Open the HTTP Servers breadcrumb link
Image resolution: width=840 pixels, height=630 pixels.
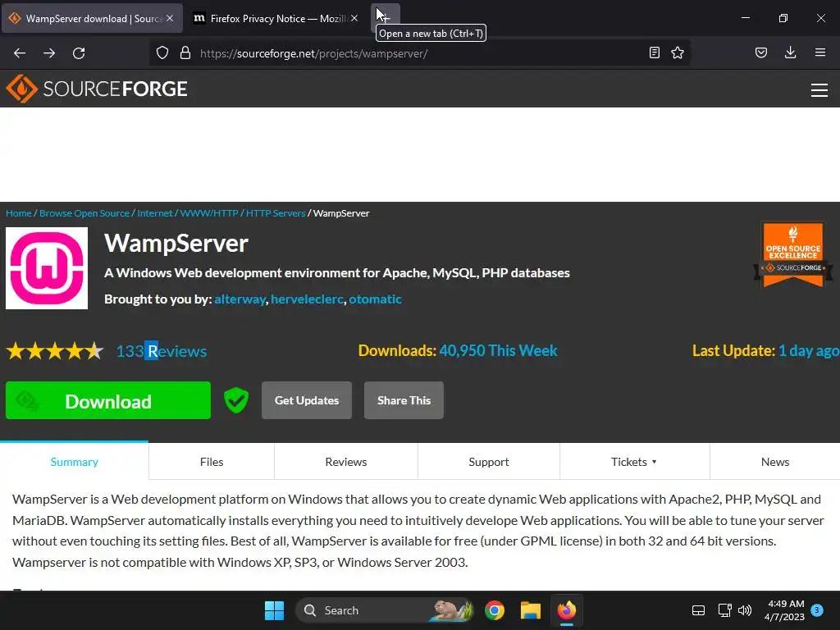276,213
